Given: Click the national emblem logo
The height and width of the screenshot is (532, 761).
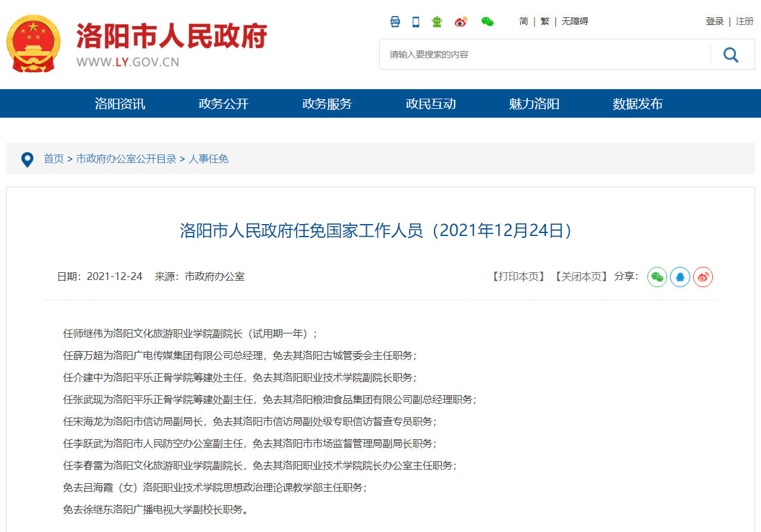Looking at the screenshot, I should tap(33, 43).
